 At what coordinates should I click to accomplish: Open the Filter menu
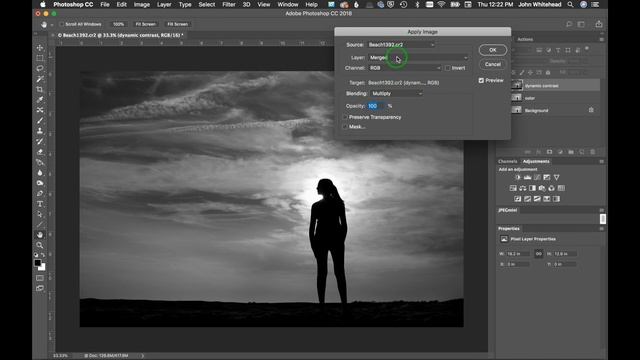229,4
